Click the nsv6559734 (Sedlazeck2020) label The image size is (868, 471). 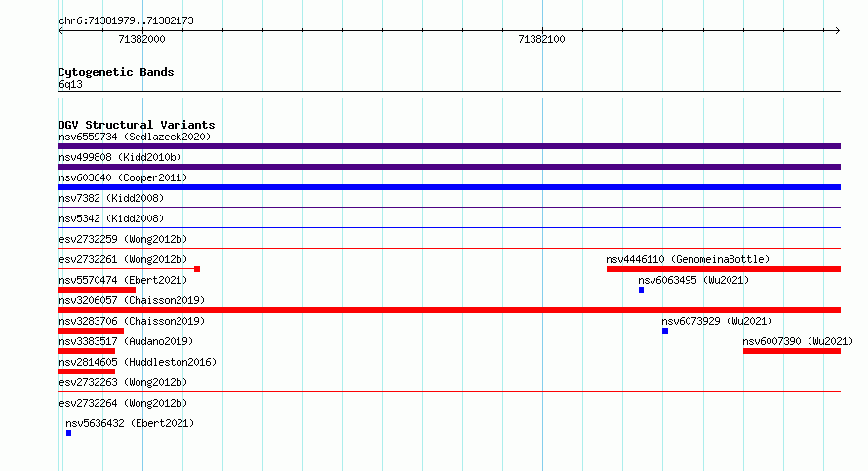point(135,137)
